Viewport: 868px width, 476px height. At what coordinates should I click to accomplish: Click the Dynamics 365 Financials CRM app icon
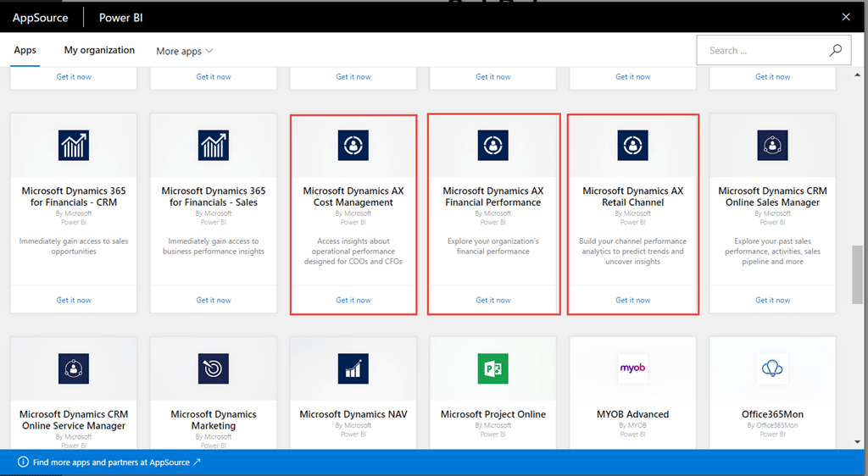(x=74, y=146)
